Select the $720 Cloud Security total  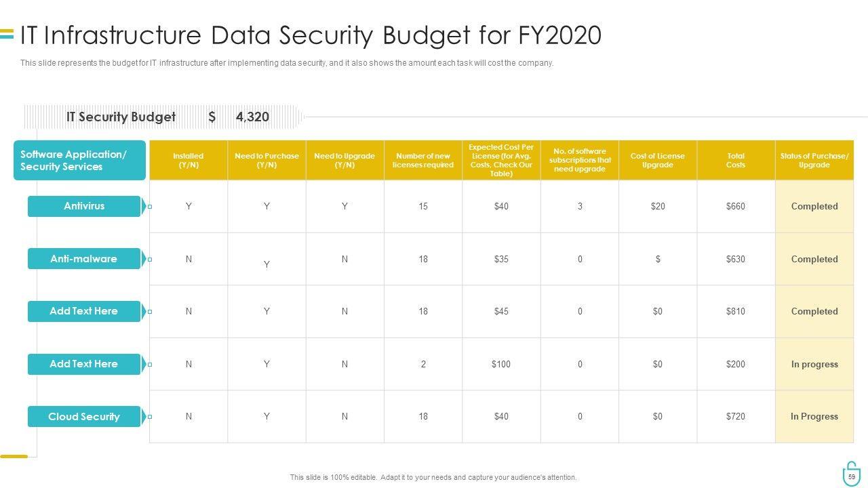tap(736, 417)
